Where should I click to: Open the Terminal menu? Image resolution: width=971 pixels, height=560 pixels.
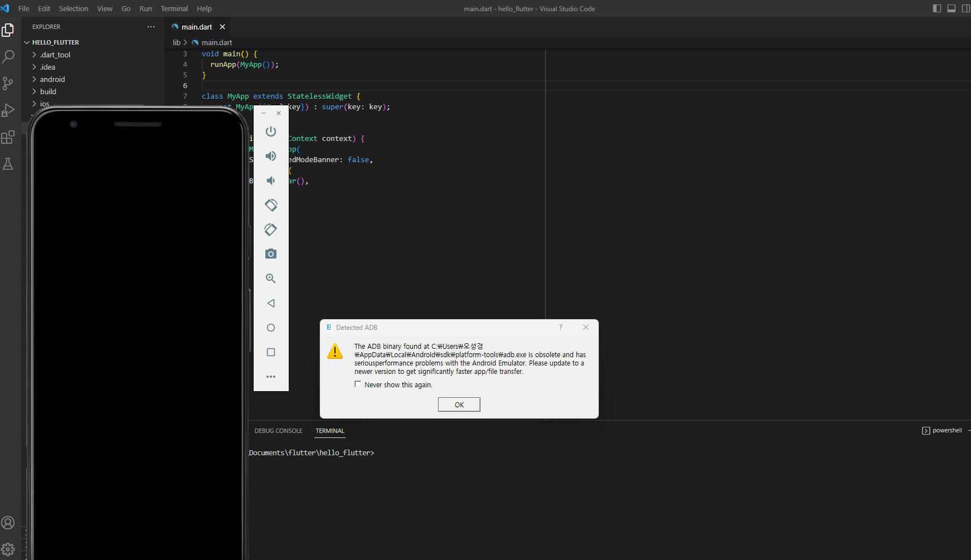click(x=174, y=8)
